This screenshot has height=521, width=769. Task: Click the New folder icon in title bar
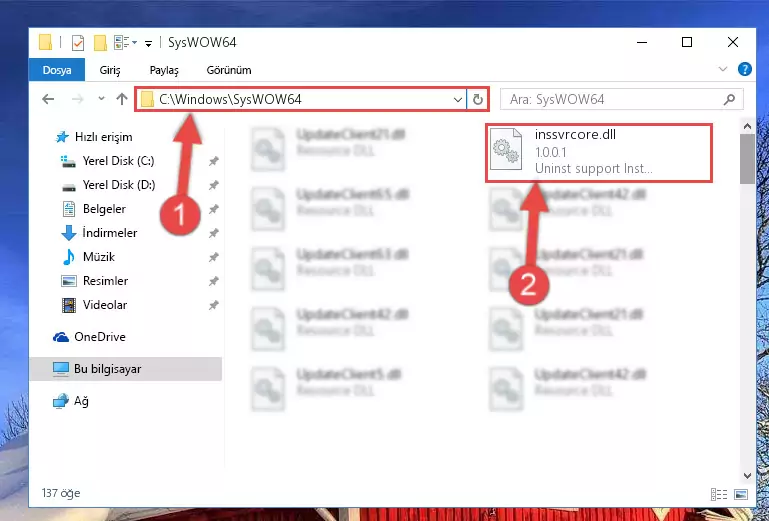click(x=100, y=43)
